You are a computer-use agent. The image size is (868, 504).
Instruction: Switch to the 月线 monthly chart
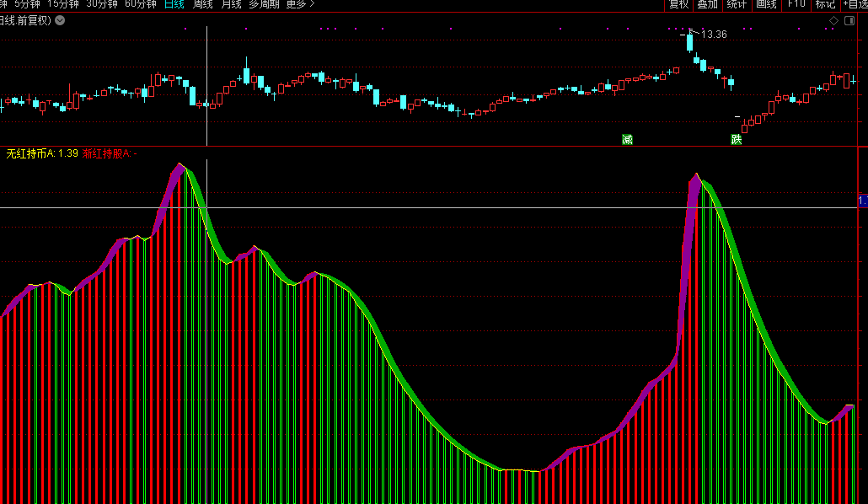point(231,4)
